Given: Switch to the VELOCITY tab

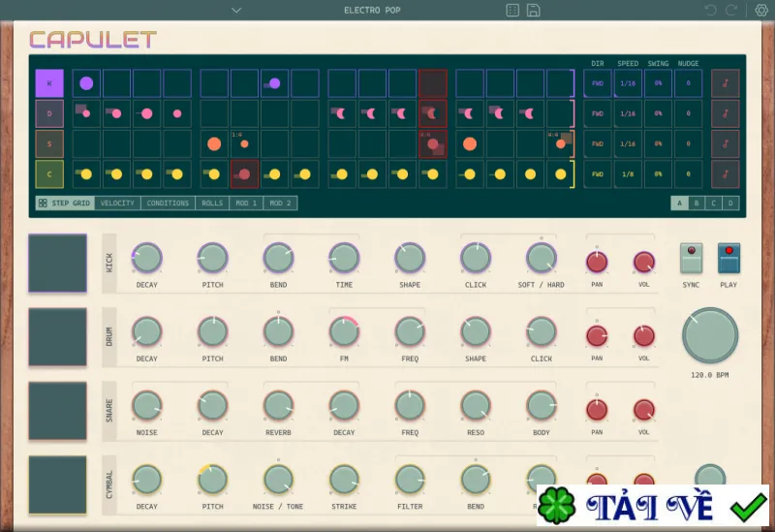Looking at the screenshot, I should pos(117,203).
